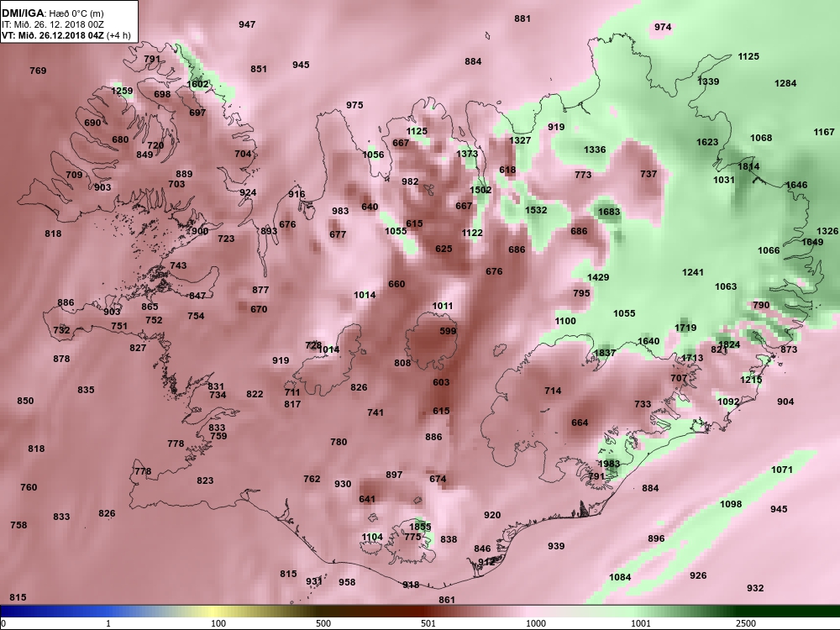
Task: Select the map value 780
Action: point(339,442)
